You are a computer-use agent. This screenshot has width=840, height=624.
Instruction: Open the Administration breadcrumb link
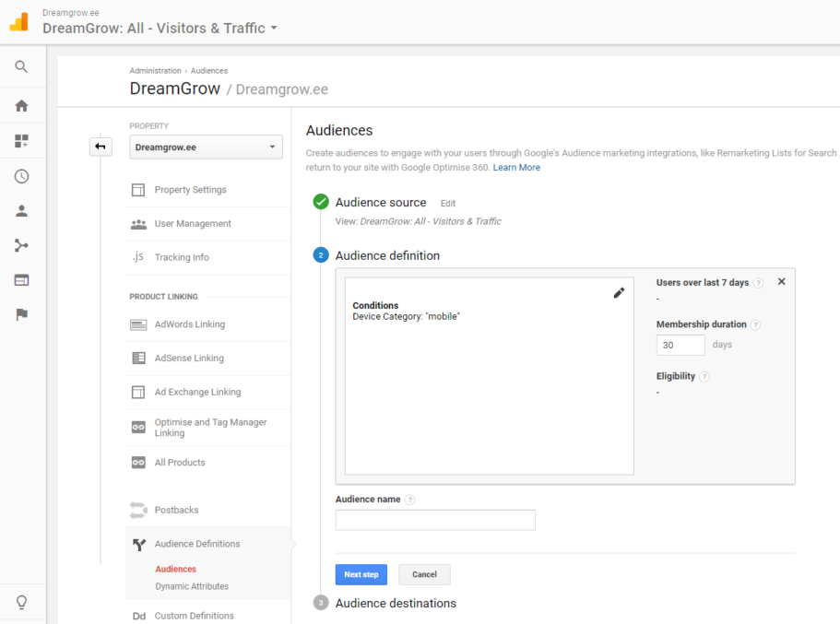[155, 70]
